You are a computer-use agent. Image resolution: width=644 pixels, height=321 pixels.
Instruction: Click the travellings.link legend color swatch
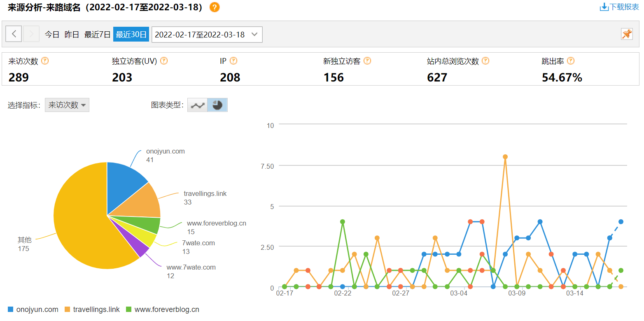point(68,309)
